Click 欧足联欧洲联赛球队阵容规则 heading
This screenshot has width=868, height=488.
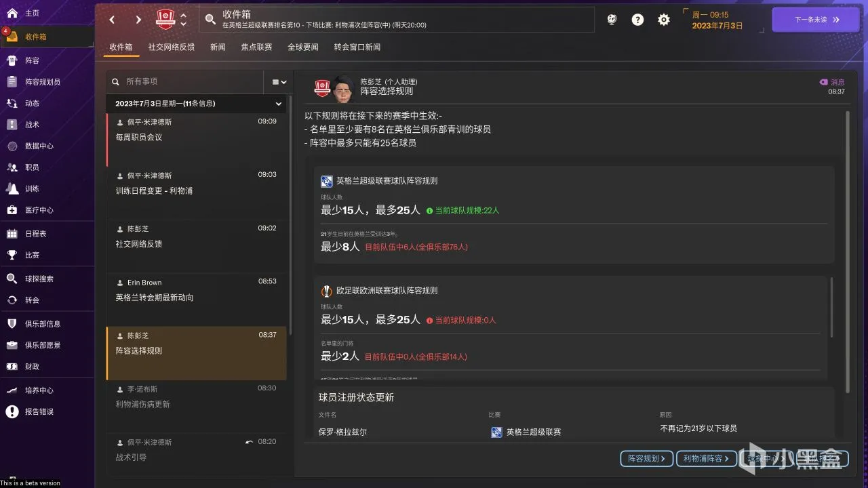(x=387, y=291)
